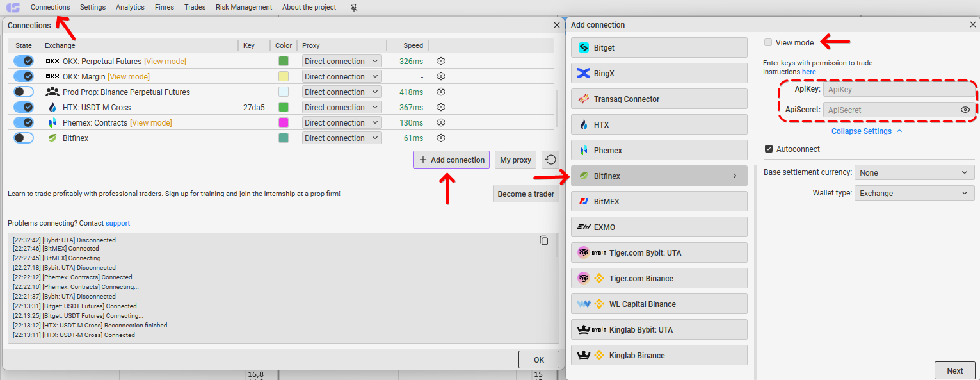Confirm with the OK button
The image size is (980, 380).
[x=539, y=359]
